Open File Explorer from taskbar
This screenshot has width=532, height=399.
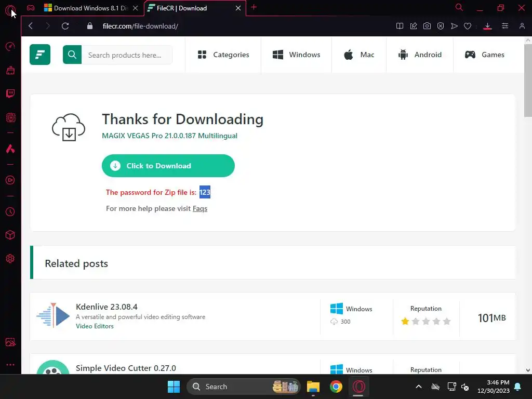(x=313, y=387)
